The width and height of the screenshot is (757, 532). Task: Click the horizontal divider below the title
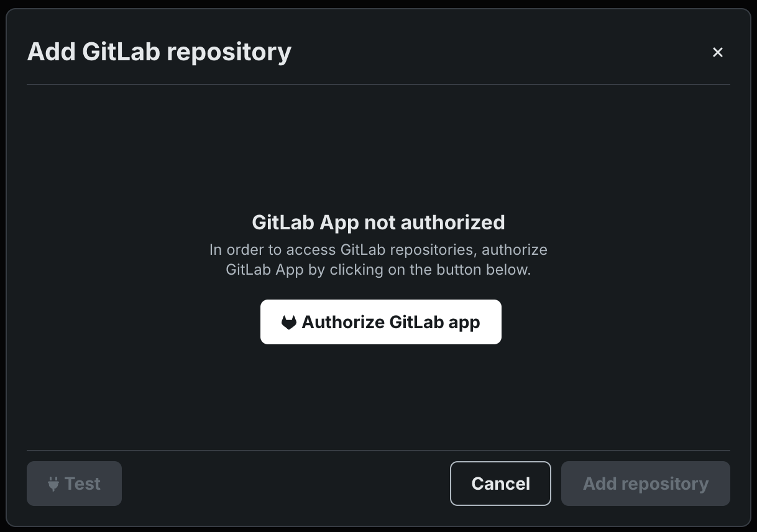click(378, 84)
